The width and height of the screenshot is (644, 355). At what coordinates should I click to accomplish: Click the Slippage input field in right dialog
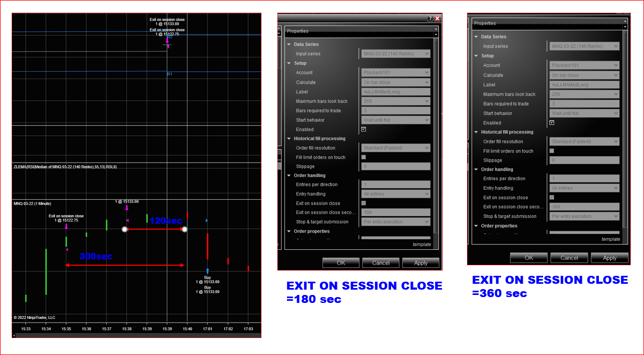tap(584, 160)
